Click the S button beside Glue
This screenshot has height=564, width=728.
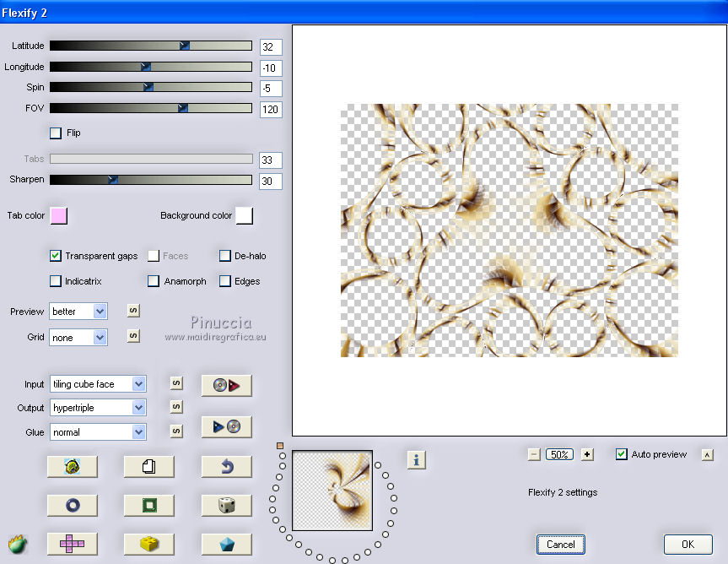coord(176,431)
